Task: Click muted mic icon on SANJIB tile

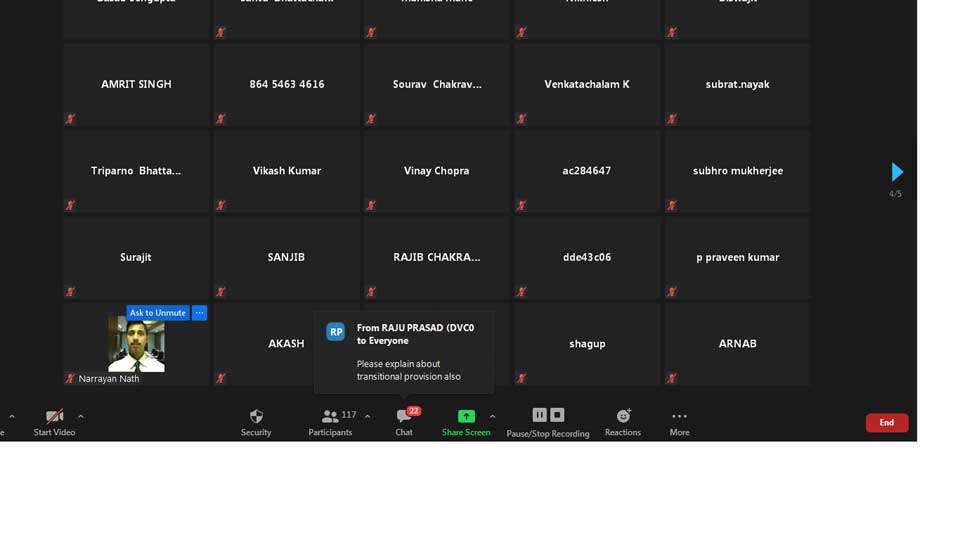Action: click(221, 291)
